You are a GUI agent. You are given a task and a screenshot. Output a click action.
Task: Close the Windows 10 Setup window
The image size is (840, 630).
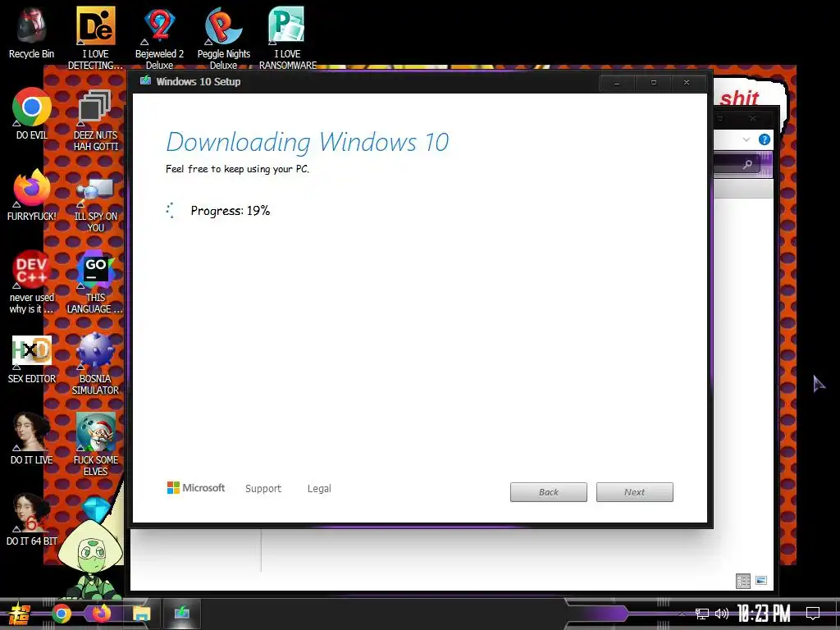[x=687, y=83]
